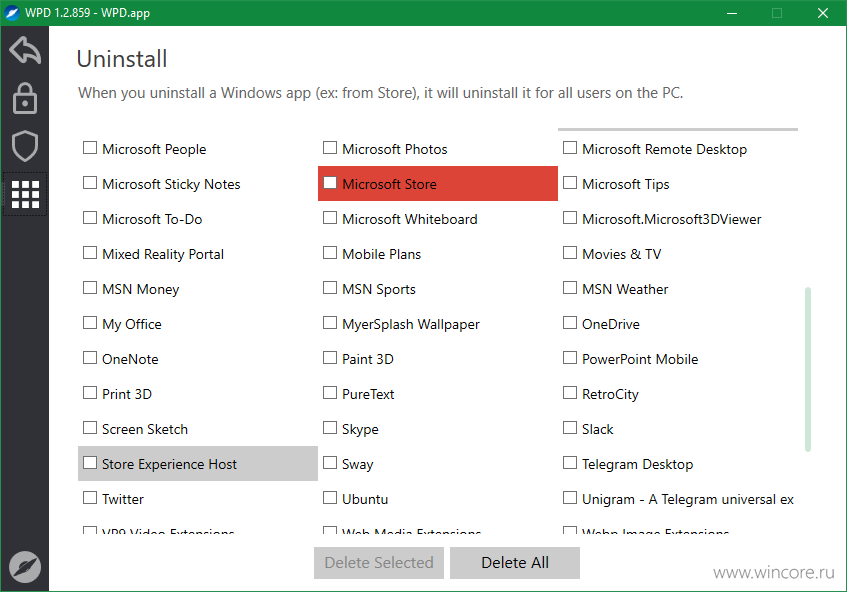
Task: Click the Delete Selected button
Action: pyautogui.click(x=379, y=563)
